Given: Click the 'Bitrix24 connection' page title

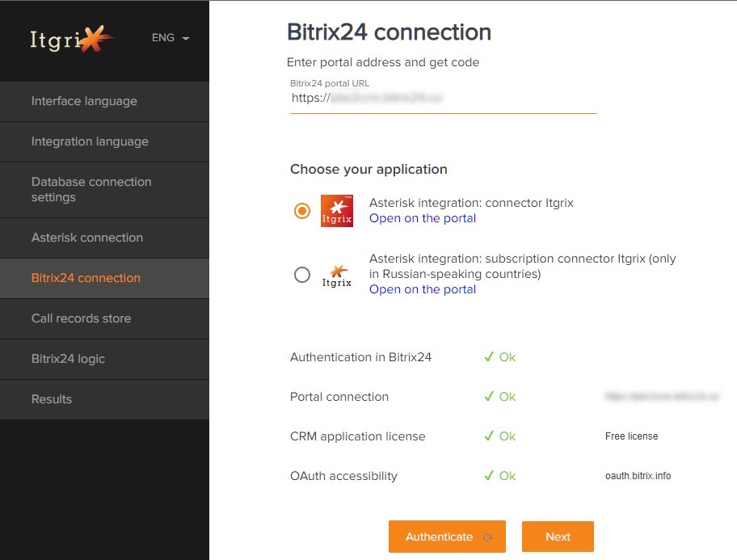Looking at the screenshot, I should pos(389,32).
